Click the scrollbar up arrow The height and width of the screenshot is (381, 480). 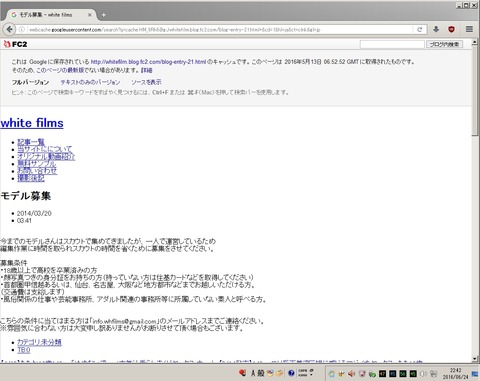(474, 43)
